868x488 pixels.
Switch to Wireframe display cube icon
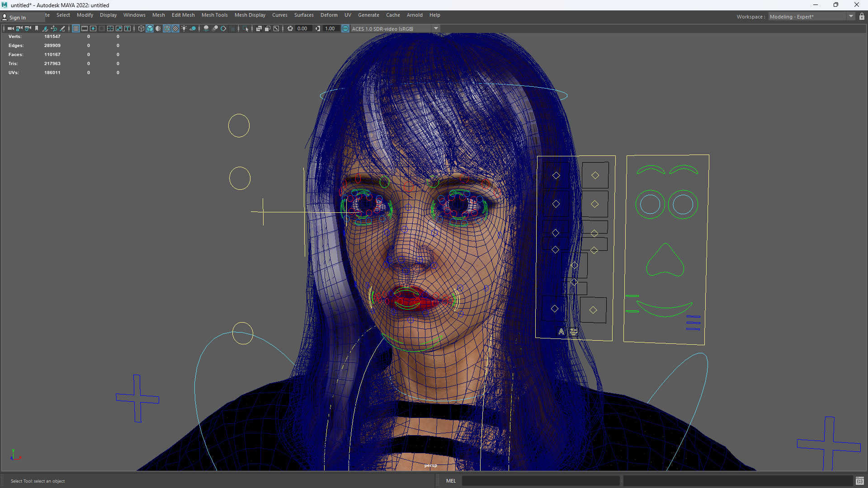tap(141, 28)
